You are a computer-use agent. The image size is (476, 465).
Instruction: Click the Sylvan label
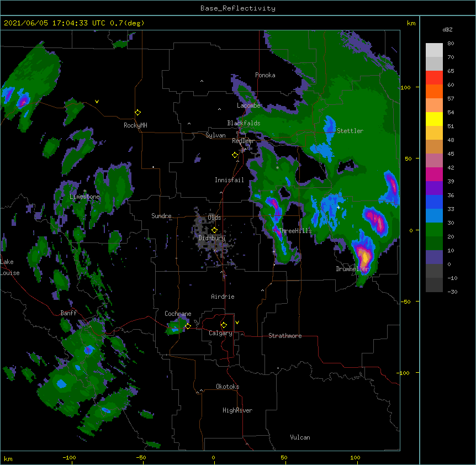coord(215,135)
